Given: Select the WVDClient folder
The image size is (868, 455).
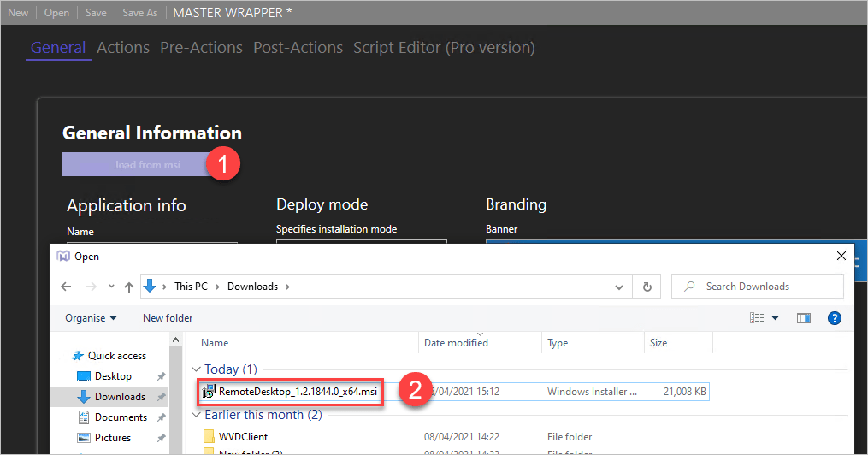Looking at the screenshot, I should coord(243,437).
